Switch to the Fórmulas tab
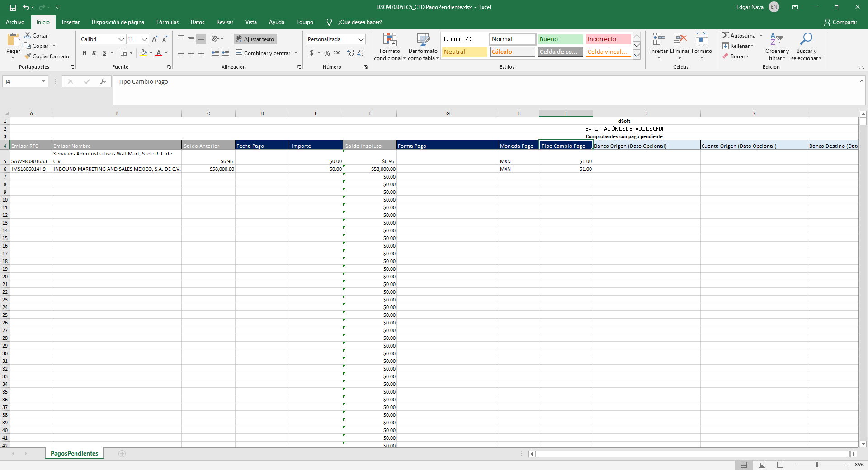 click(167, 22)
